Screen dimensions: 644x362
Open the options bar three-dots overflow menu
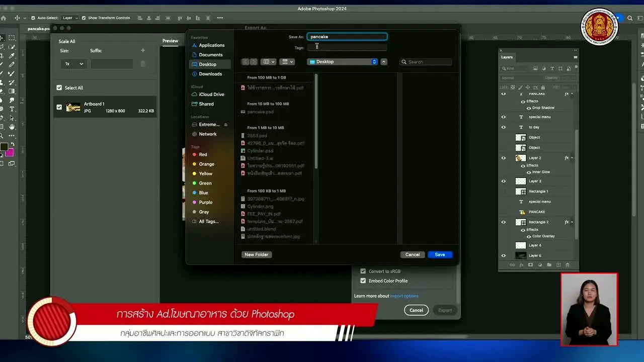click(220, 18)
